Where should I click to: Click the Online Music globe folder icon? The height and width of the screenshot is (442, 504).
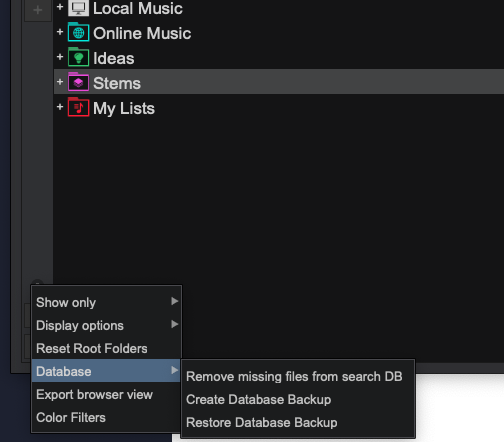click(x=78, y=32)
